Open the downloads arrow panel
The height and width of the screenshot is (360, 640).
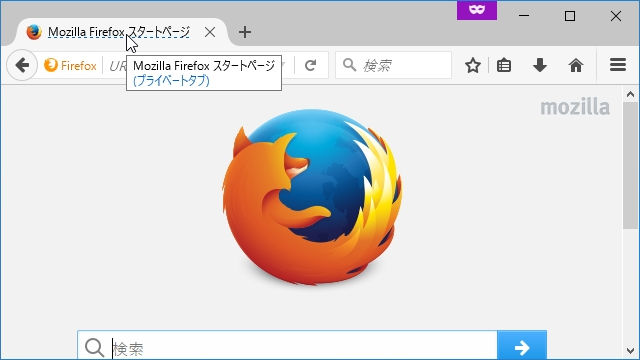(540, 65)
